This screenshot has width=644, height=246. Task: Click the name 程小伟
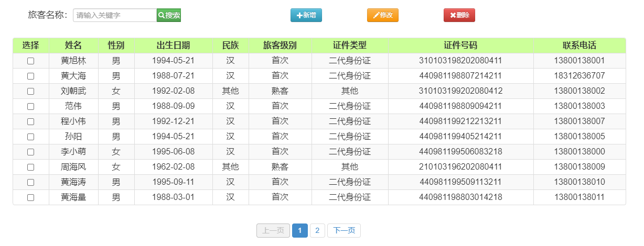click(73, 121)
